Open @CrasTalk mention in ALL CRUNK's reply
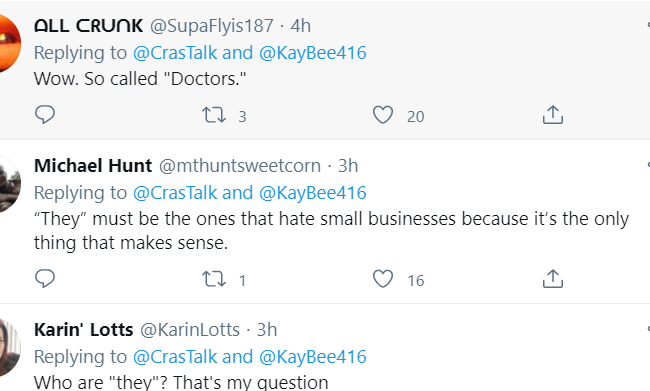Screen dimensions: 650x391 pos(175,53)
